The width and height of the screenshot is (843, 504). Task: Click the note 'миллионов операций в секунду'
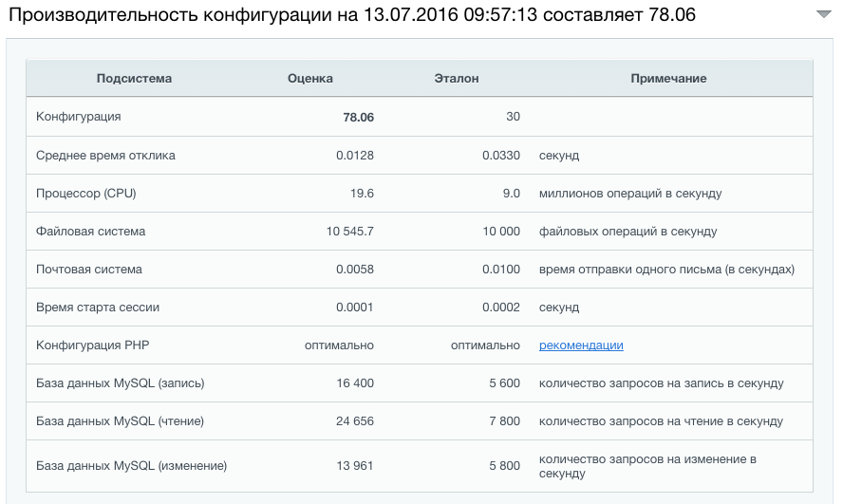click(630, 194)
